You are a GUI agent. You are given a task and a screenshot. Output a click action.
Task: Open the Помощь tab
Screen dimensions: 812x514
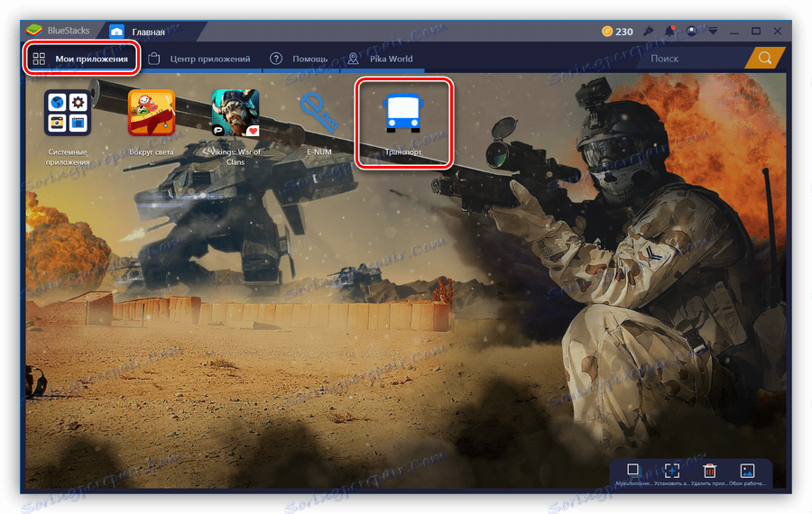(x=300, y=59)
